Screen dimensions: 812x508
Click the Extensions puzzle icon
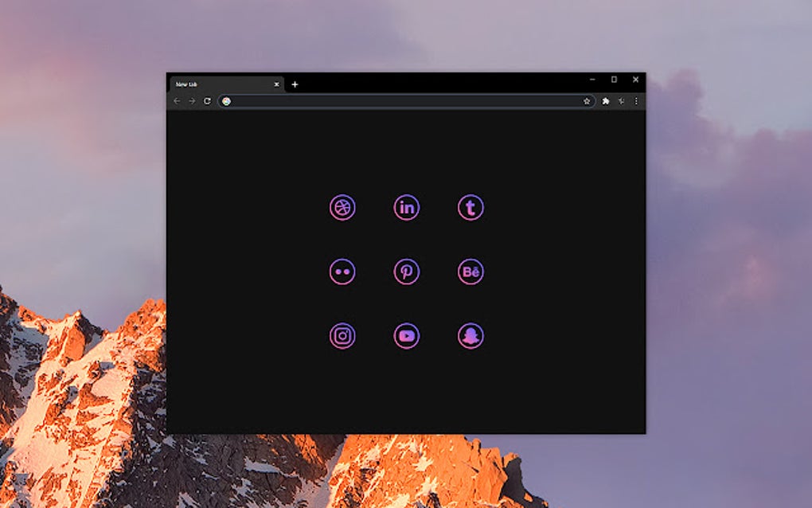click(x=606, y=102)
